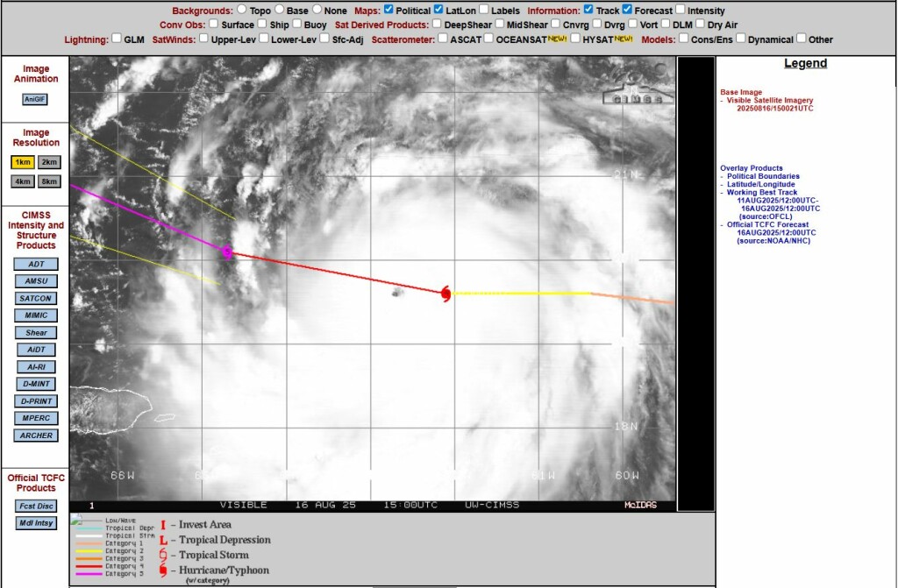Image resolution: width=898 pixels, height=588 pixels.
Task: Click the AniGIF animation button
Action: (35, 99)
